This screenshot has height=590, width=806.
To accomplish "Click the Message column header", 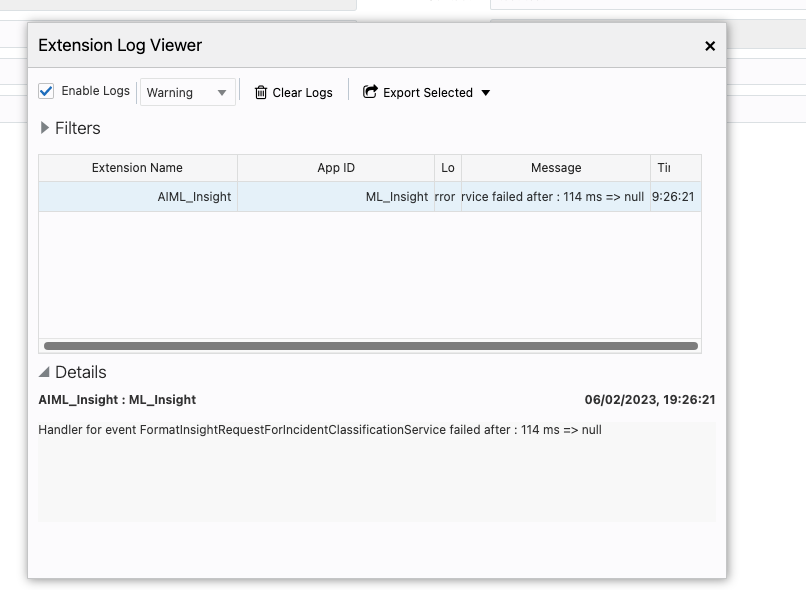I will [x=556, y=168].
